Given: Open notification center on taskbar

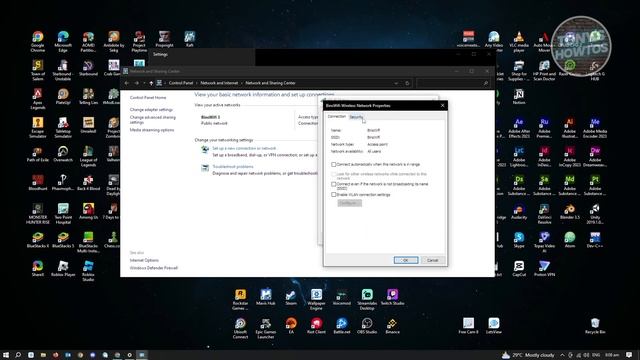Looking at the screenshot, I should coord(629,355).
